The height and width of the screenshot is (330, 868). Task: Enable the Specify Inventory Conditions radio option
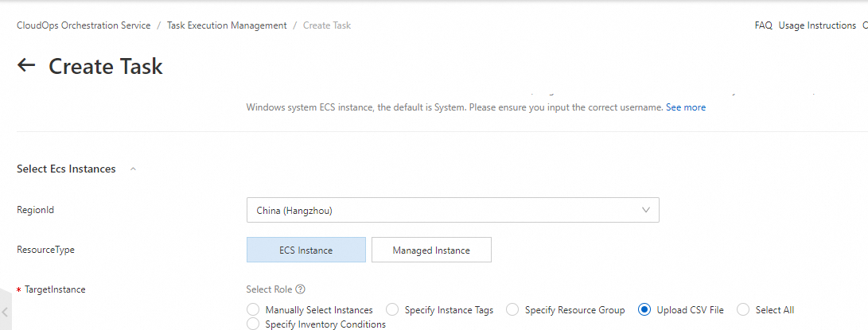253,324
